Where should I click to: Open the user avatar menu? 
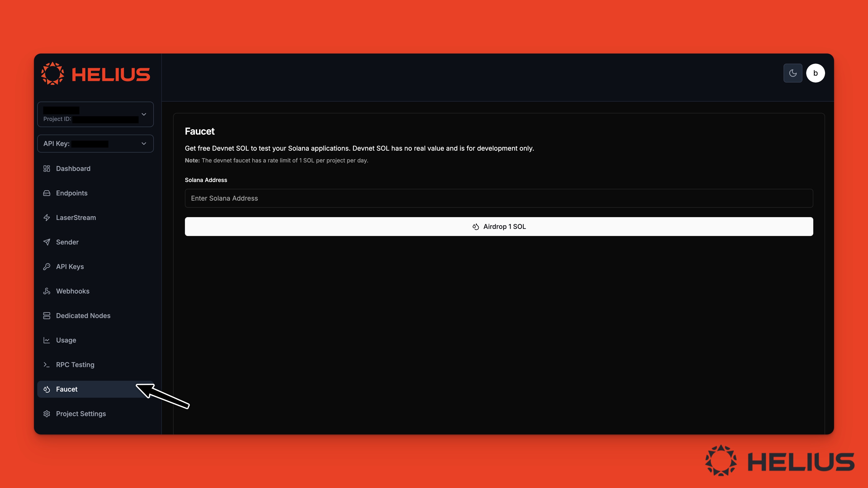tap(815, 73)
